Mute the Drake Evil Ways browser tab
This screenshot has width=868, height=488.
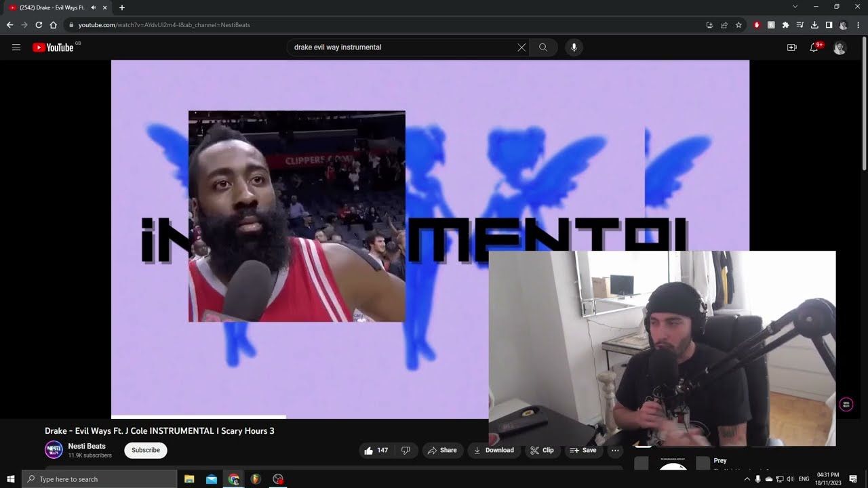tap(93, 7)
